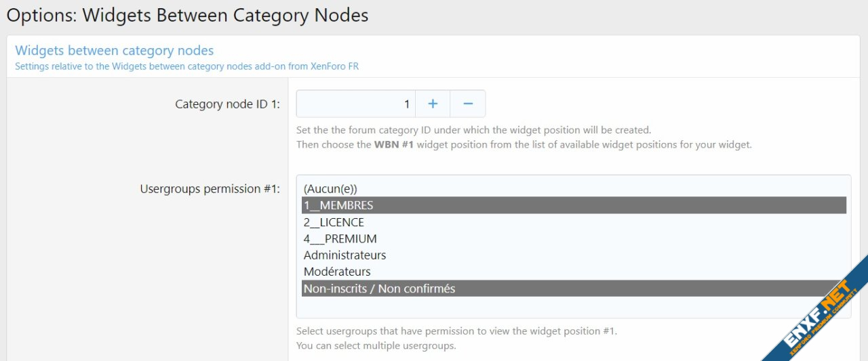The height and width of the screenshot is (361, 868).
Task: Click the ENXF.NET watermark logo
Action: (817, 312)
